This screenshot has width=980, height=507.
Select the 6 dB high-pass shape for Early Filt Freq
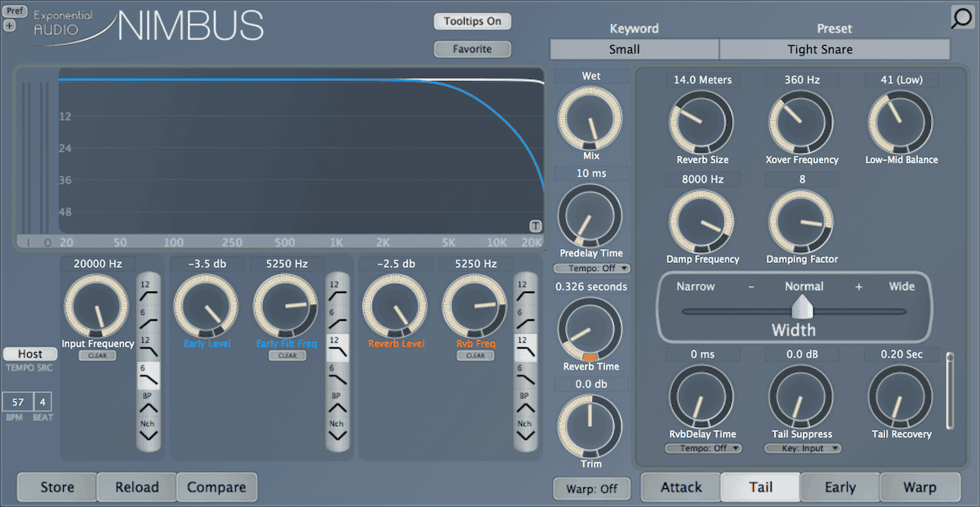coord(336,318)
